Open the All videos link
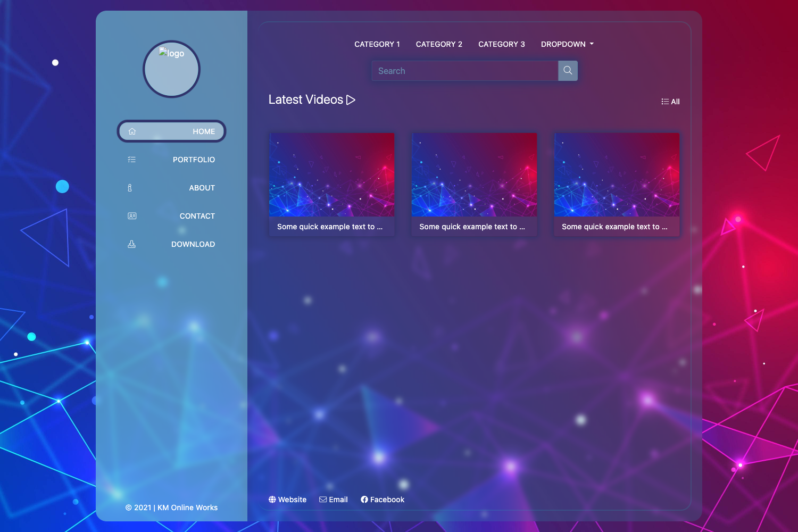The height and width of the screenshot is (532, 798). coord(676,101)
